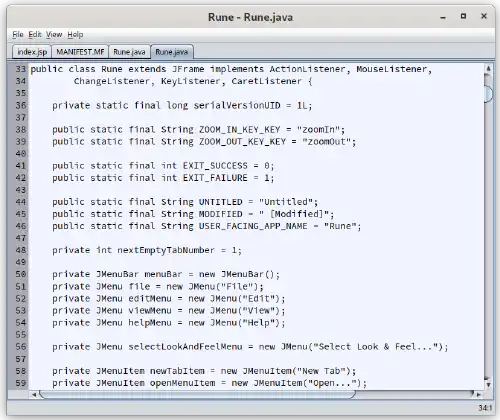Screen dimensions: 500x420
Task: Click the ZOOM_IN_KEY_KEY constant
Action: point(240,130)
